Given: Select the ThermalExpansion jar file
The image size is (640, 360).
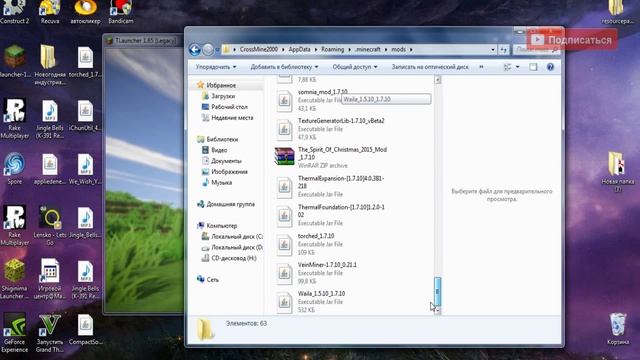Looking at the screenshot, I should click(331, 187).
